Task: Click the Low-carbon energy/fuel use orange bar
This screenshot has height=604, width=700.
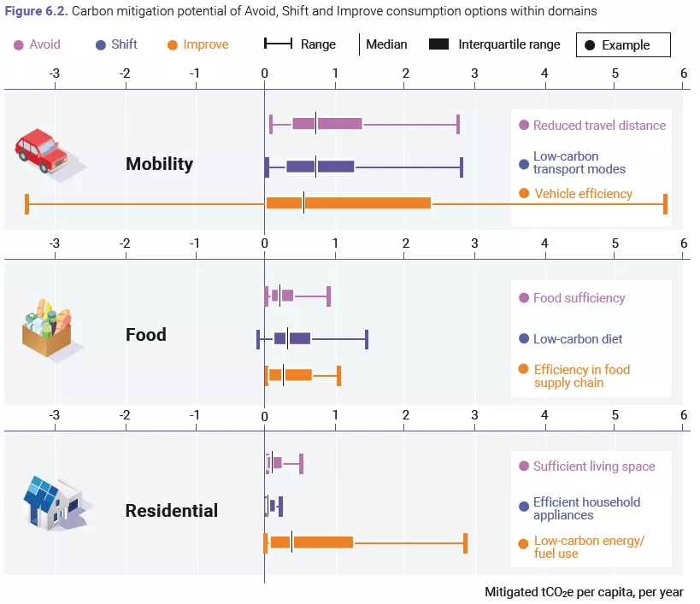Action: (312, 542)
